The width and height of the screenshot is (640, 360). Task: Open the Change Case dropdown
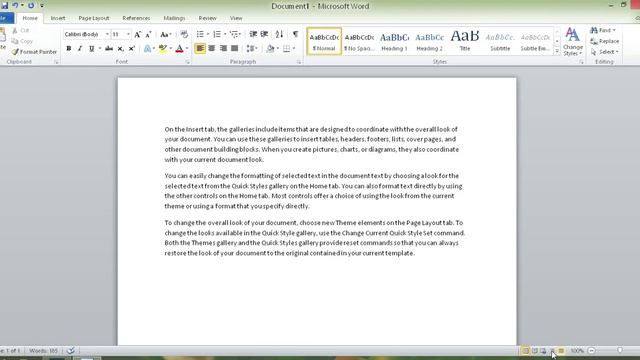pos(166,34)
